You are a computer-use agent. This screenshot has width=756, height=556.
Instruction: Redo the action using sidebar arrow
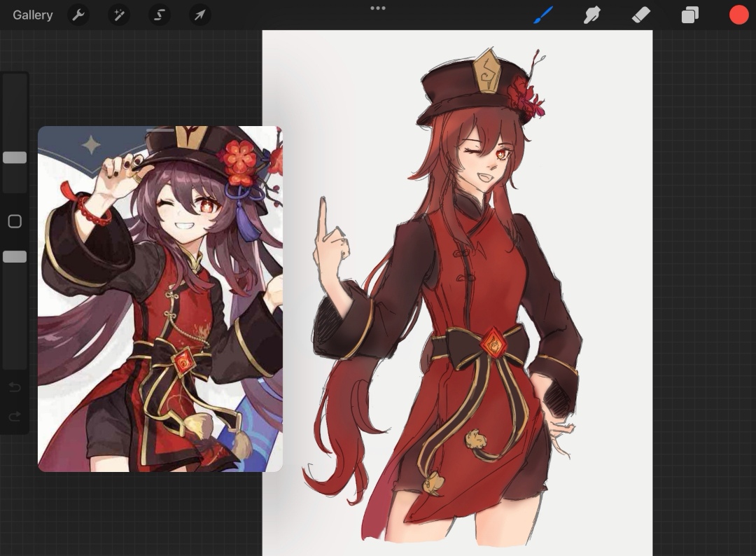click(x=15, y=417)
